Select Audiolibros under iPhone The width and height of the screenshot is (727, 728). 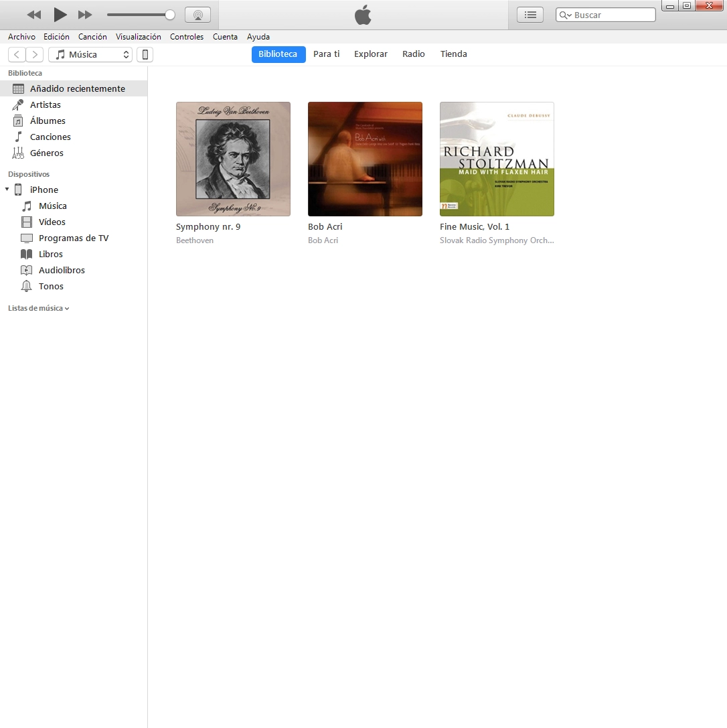62,270
